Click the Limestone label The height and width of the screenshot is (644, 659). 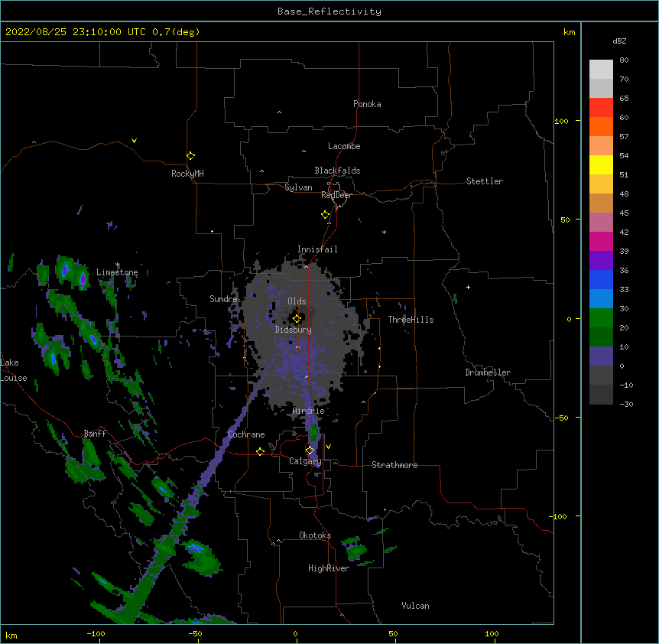coord(117,272)
